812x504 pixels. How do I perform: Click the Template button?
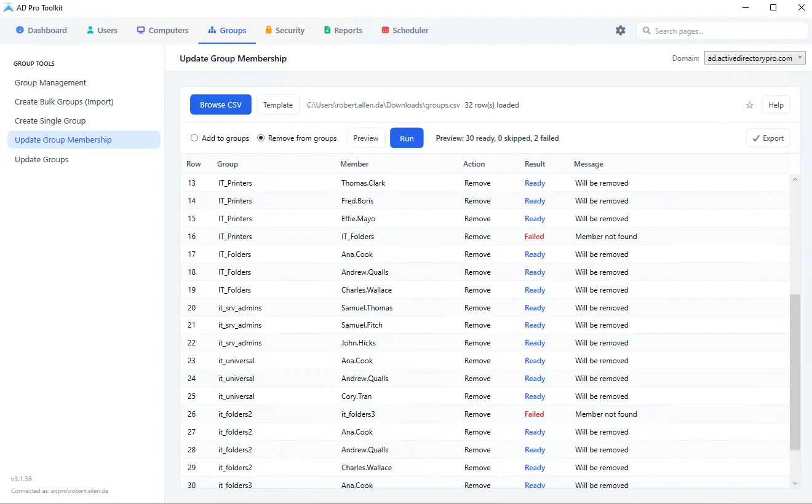pos(278,104)
